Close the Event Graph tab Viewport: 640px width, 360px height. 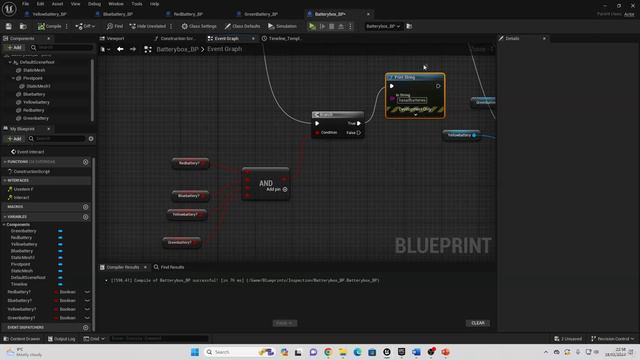pyautogui.click(x=253, y=38)
